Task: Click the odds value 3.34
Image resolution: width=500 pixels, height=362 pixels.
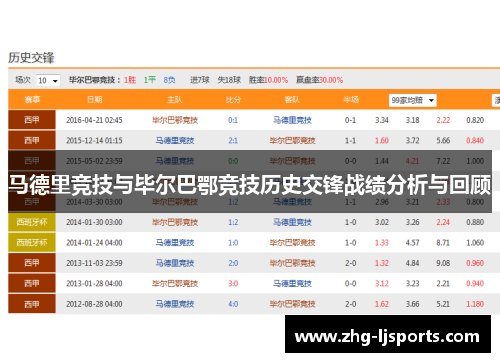Action: coord(382,120)
